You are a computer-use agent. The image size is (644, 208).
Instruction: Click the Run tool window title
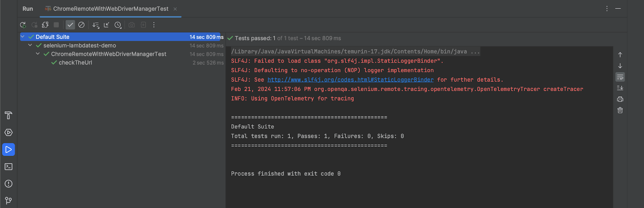click(28, 9)
